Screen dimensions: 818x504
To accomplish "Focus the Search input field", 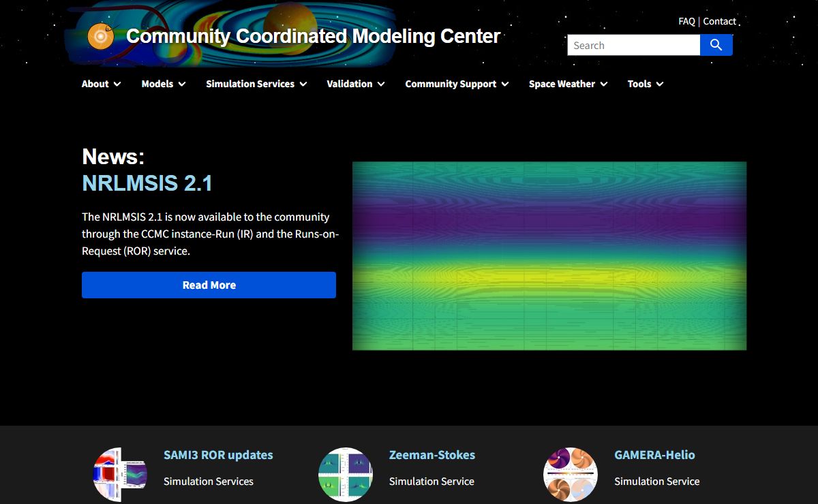I will click(634, 45).
